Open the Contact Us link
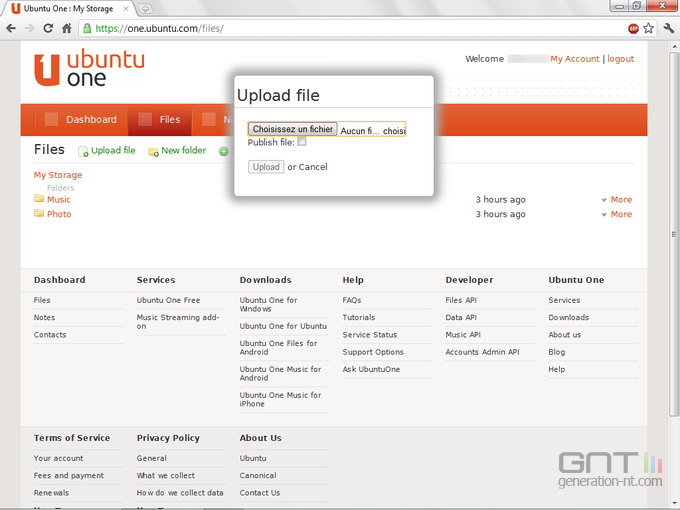 pyautogui.click(x=260, y=493)
